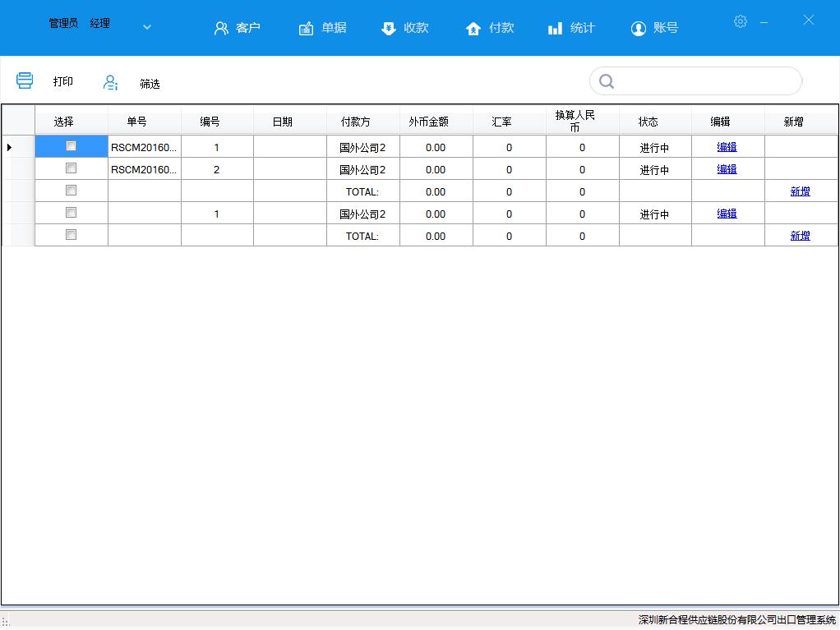The width and height of the screenshot is (840, 630).
Task: Click the printer icon in toolbar
Action: tap(25, 80)
